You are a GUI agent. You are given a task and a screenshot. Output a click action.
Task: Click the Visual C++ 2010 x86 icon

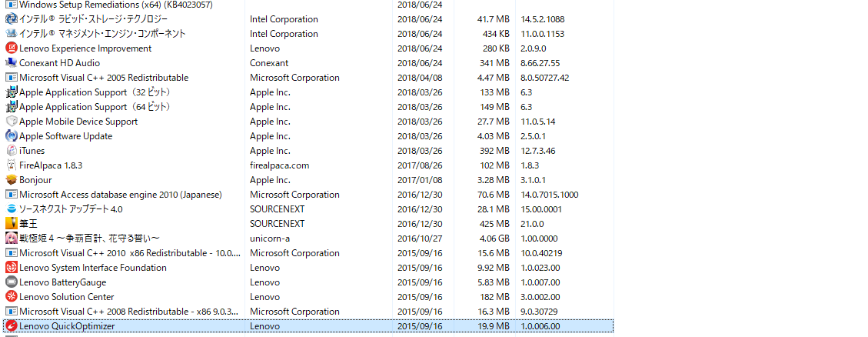(11, 252)
